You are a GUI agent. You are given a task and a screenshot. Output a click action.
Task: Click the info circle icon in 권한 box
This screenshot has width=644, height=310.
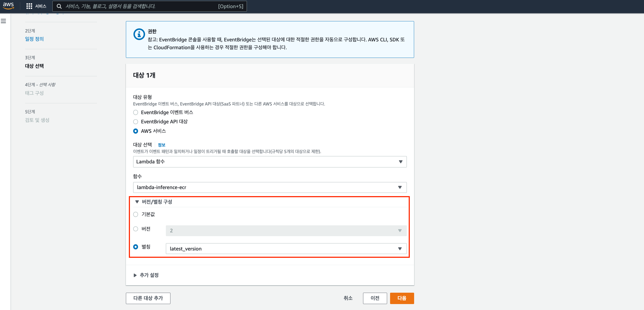click(x=139, y=34)
